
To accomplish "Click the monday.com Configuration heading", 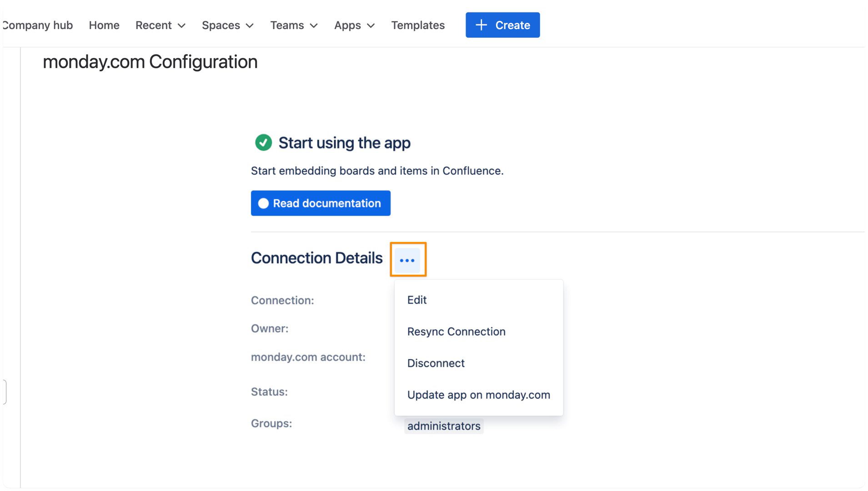I will coord(150,62).
